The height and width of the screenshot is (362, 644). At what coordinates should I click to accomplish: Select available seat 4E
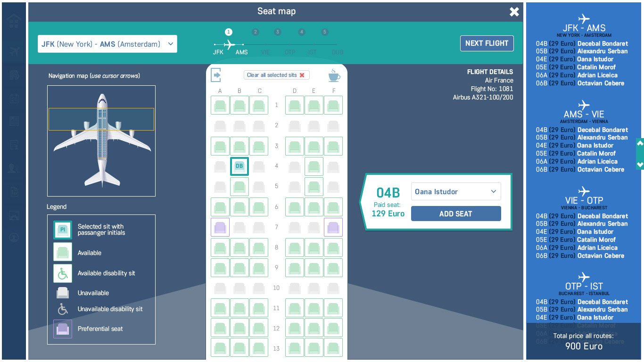tap(314, 166)
